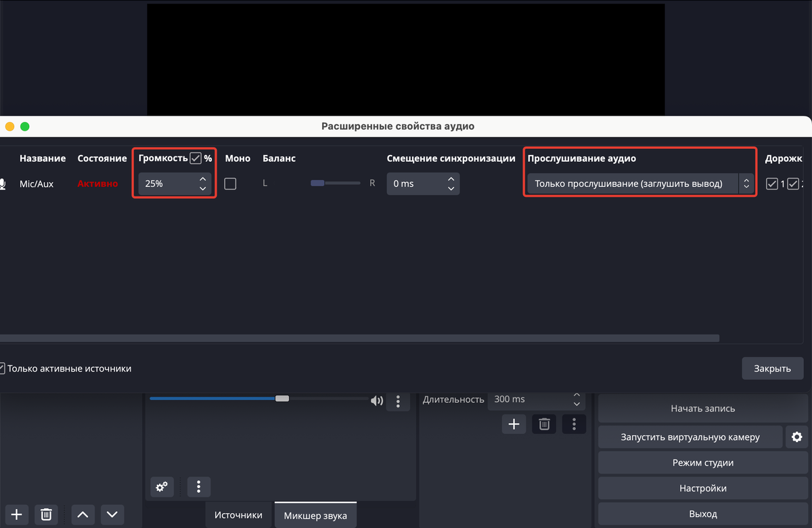Image resolution: width=812 pixels, height=528 pixels.
Task: Toggle the Громкость percent checkbox
Action: pyautogui.click(x=196, y=158)
